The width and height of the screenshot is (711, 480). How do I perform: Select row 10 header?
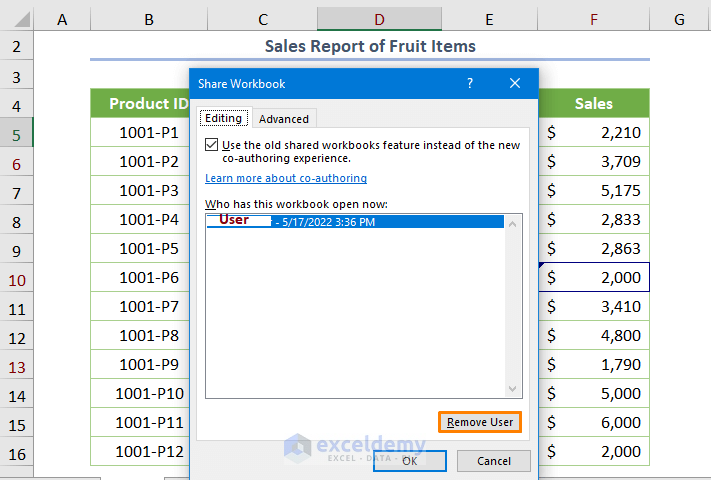click(x=18, y=277)
